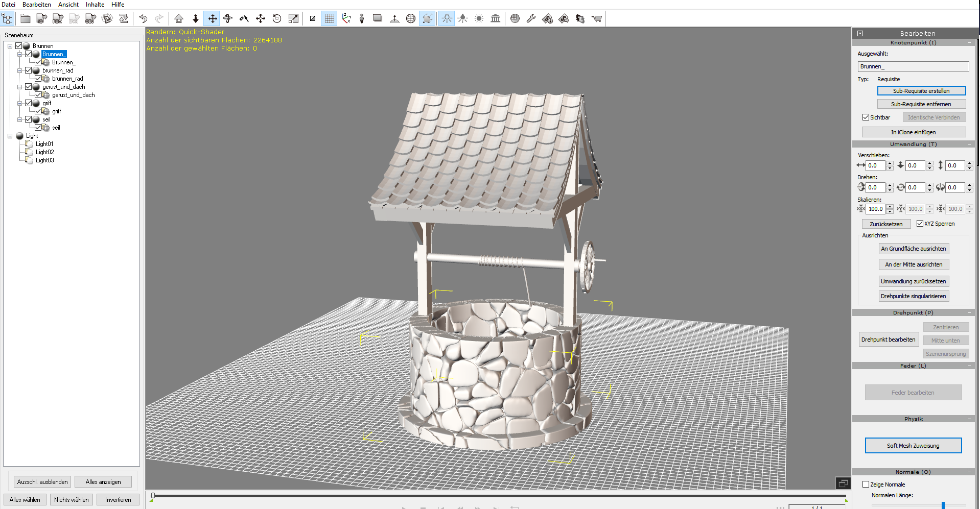This screenshot has height=509, width=980.
Task: Click the Home view icon
Action: (179, 19)
